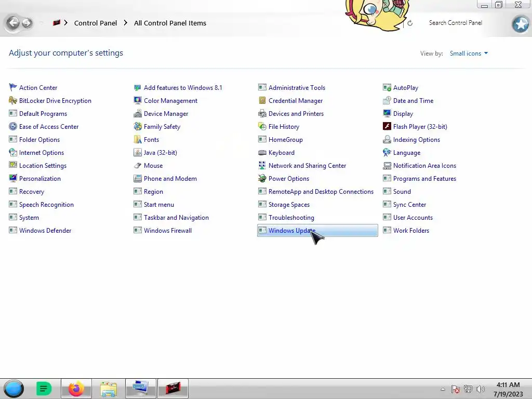Click the Internet Options globe icon
Screen dimensions: 532x399
pos(13,152)
